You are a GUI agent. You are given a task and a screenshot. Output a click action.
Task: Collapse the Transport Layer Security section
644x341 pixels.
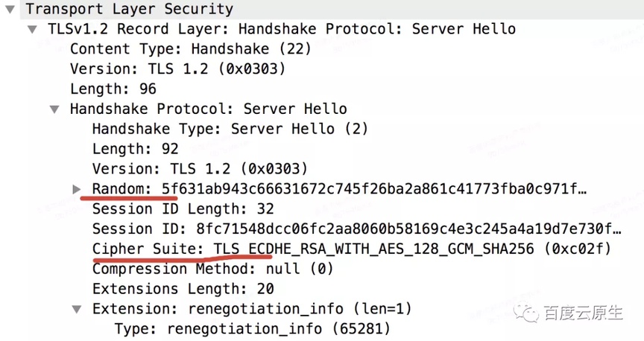10,9
